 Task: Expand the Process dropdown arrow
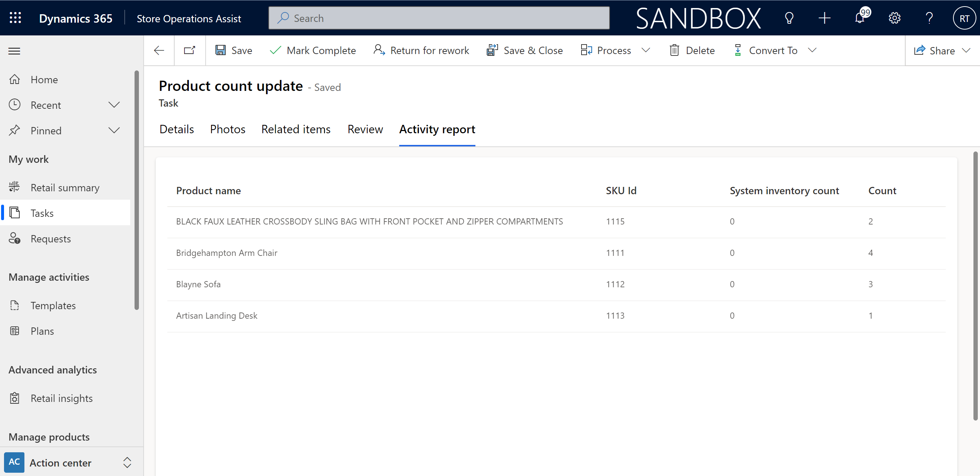tap(647, 50)
